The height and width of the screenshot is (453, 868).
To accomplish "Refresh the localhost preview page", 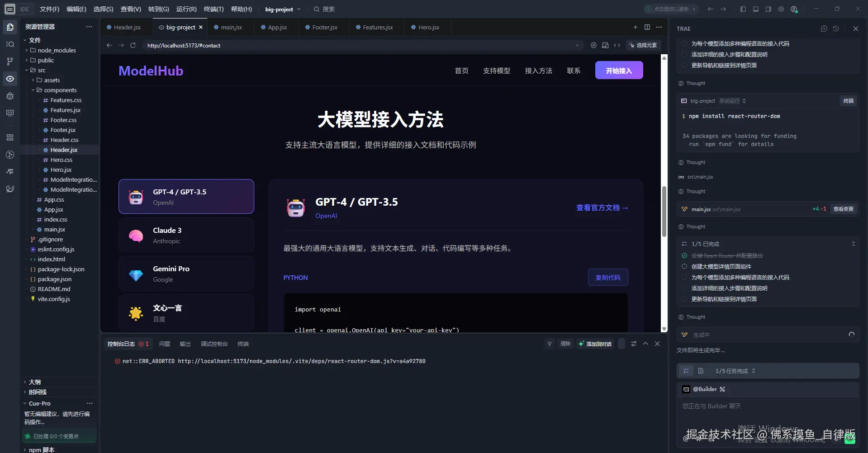I will tap(133, 45).
